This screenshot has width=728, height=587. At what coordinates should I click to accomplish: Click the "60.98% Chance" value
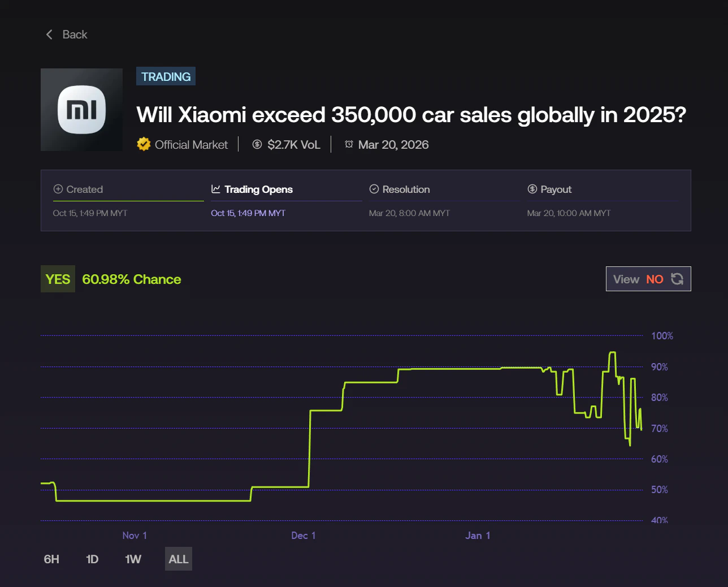coord(132,279)
